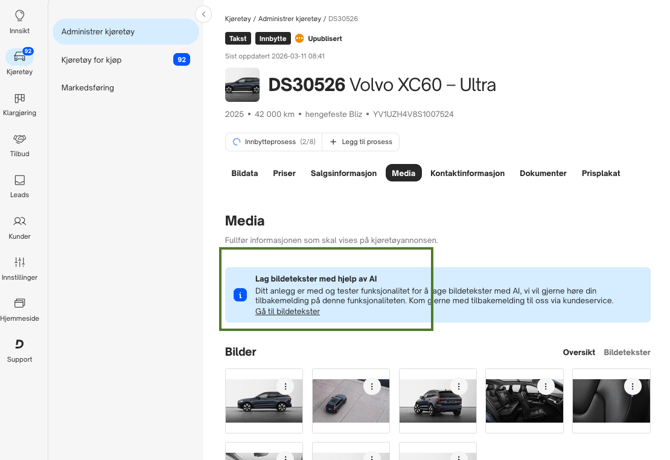Open the Klargjøring board icon
Screen dimensions: 670x460
[x=20, y=98]
